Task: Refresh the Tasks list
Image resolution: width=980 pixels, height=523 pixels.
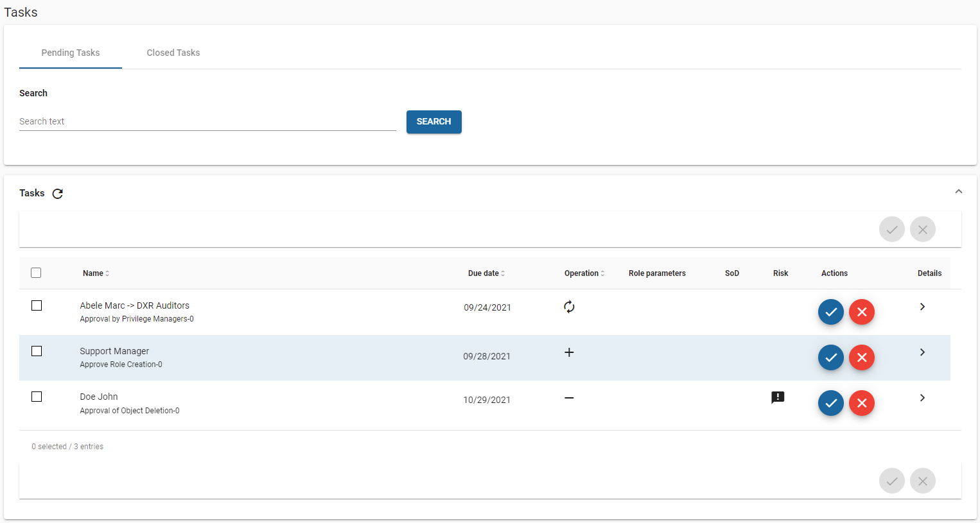Action: tap(58, 194)
